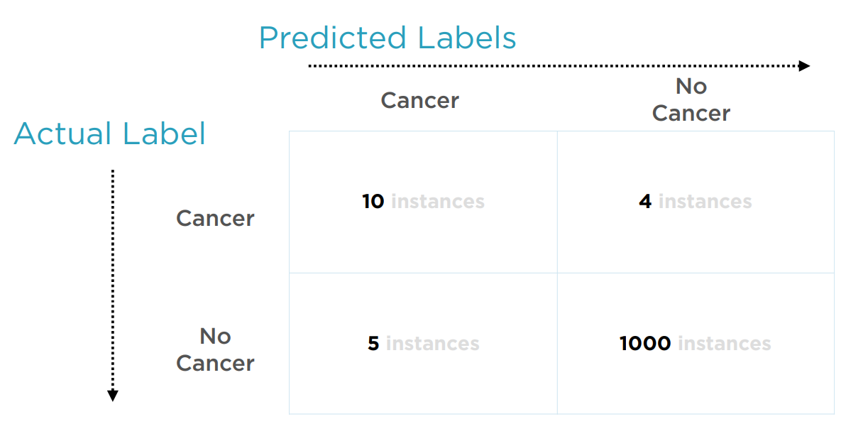Click the bold number 4
868x429 pixels.
(644, 202)
